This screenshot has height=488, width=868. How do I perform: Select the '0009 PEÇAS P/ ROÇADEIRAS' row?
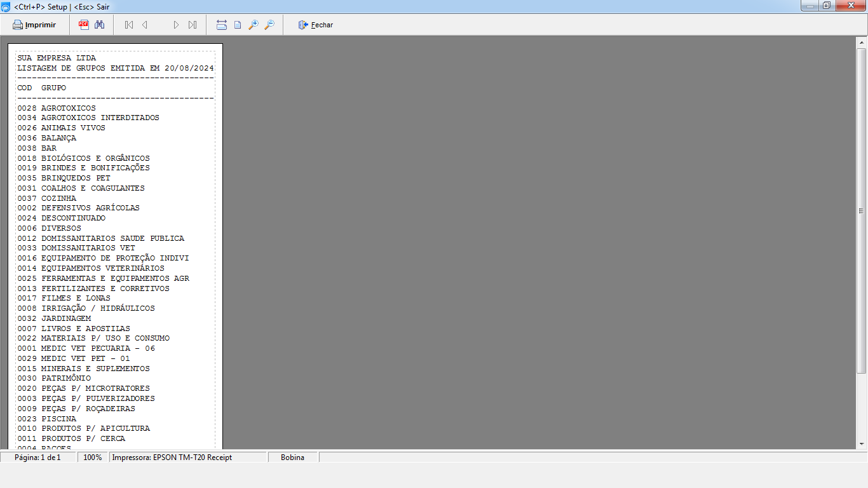pyautogui.click(x=76, y=409)
